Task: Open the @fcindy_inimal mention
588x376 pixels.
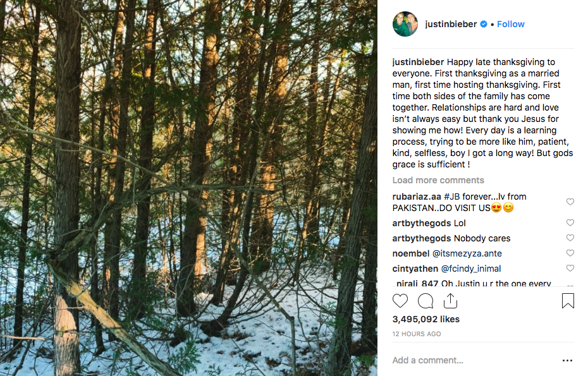Action: [471, 269]
